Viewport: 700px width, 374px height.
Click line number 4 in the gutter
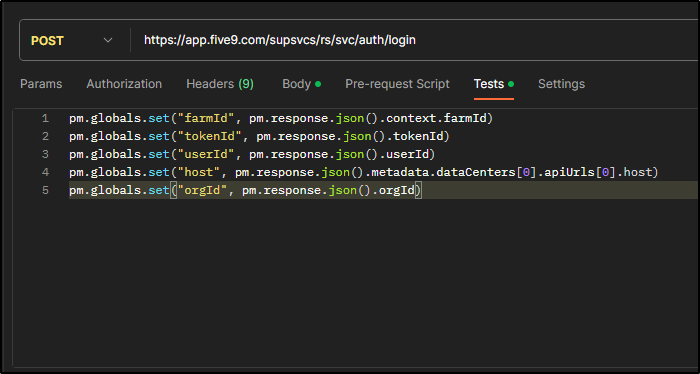pos(45,172)
